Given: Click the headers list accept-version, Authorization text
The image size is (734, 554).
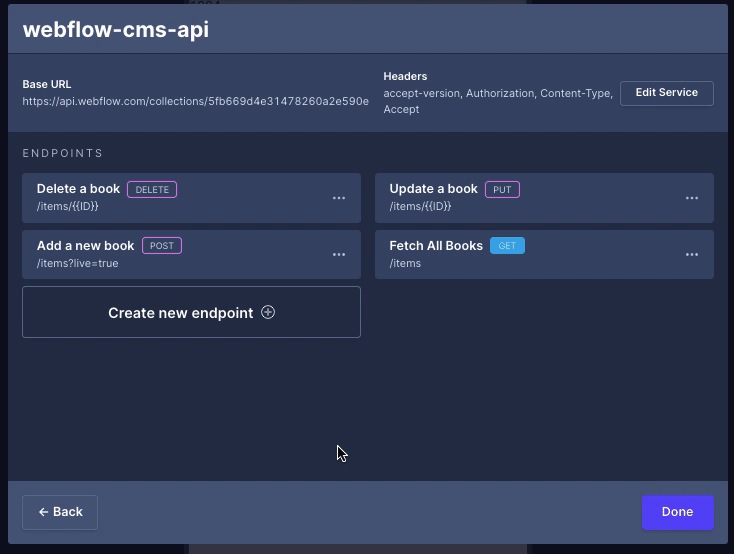Looking at the screenshot, I should click(498, 101).
